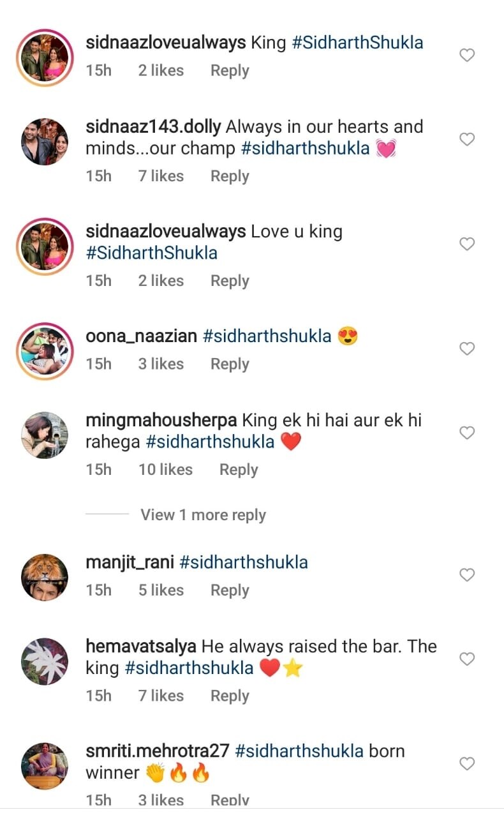Viewport: 504px width, 817px height.
Task: Reply to hemavatsalya's comment
Action: (x=230, y=696)
